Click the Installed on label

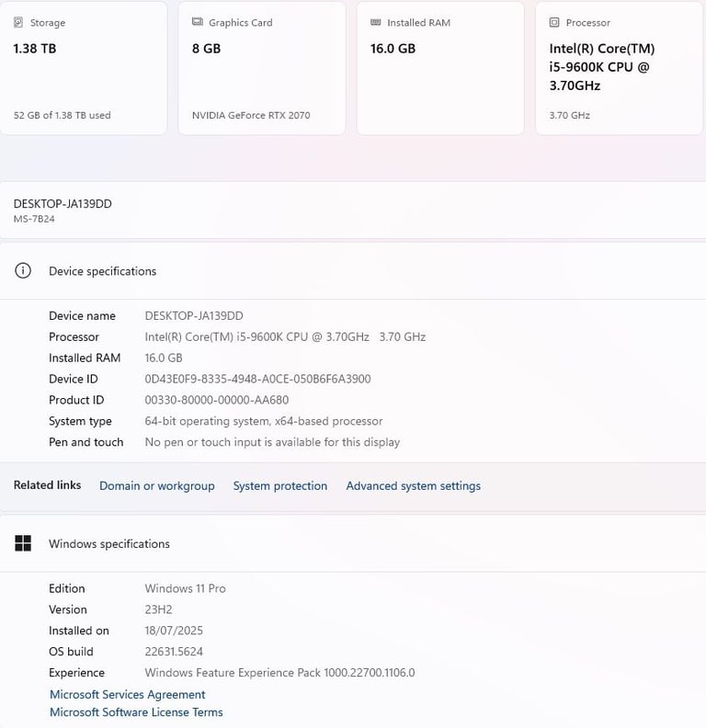point(79,631)
